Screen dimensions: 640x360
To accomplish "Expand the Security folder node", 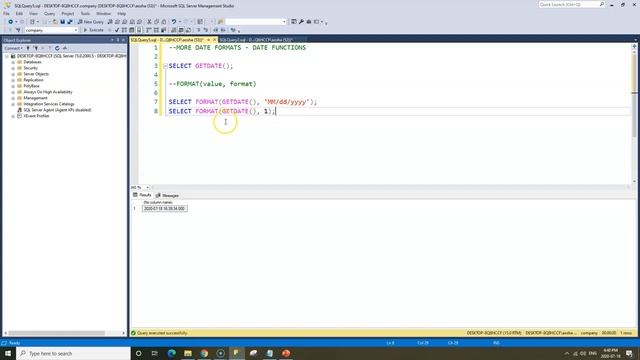I will pos(13,68).
